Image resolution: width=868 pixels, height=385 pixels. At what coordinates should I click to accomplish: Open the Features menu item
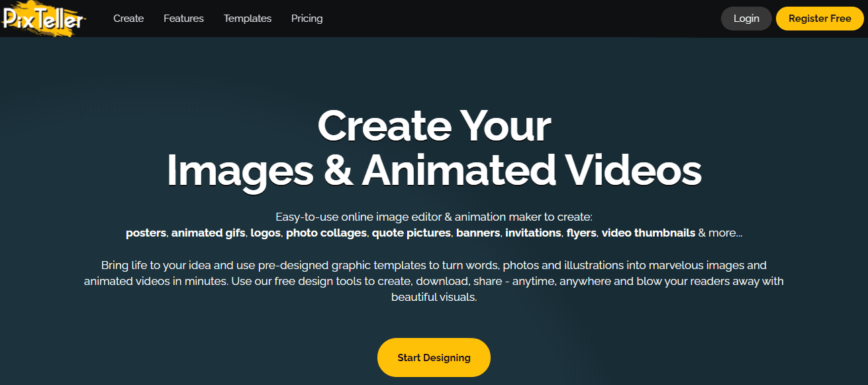pyautogui.click(x=183, y=19)
